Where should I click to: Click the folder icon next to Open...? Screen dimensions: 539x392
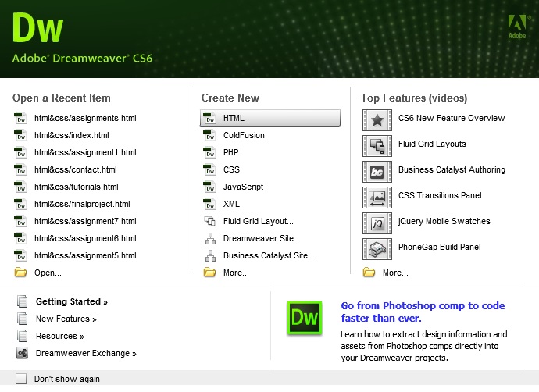20,273
